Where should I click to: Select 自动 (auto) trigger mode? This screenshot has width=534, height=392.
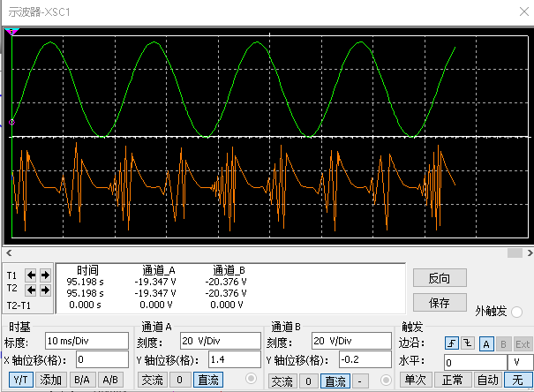(488, 380)
